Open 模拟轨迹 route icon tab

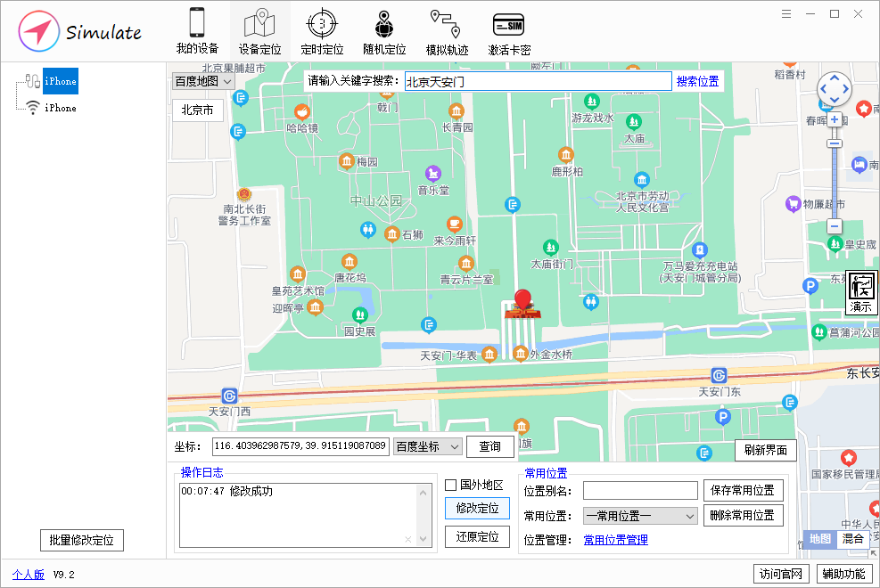coord(447,31)
